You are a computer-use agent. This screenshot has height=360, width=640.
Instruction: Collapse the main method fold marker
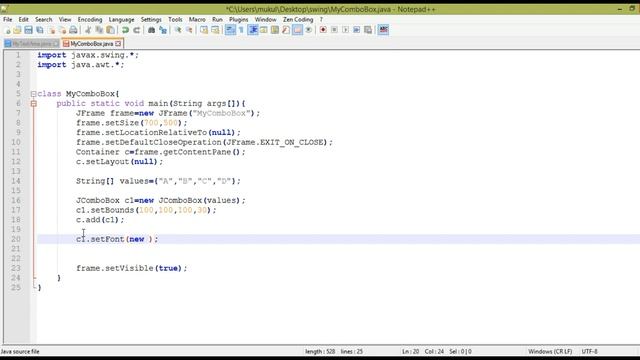coord(33,104)
